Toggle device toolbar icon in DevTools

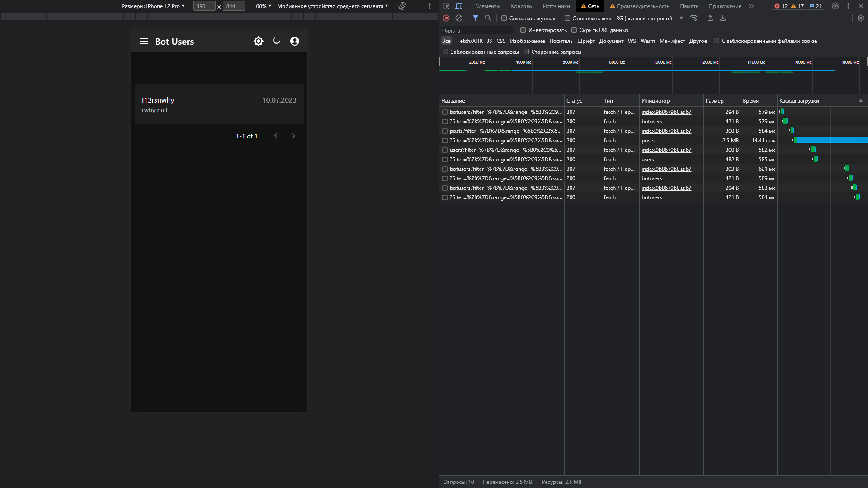[459, 6]
